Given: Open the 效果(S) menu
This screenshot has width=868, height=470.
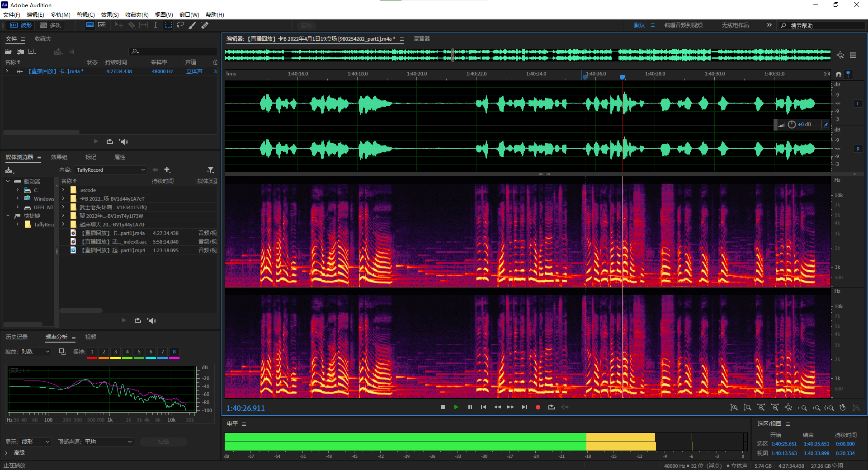Looking at the screenshot, I should pos(110,15).
